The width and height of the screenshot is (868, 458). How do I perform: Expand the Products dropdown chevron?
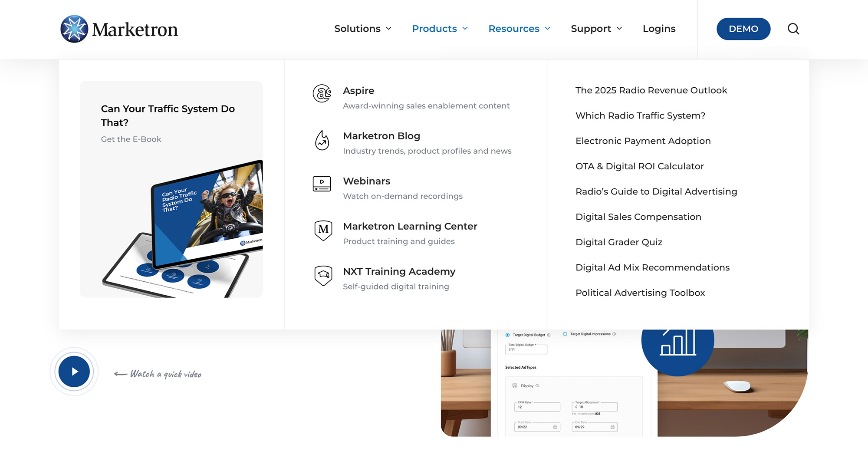tap(465, 29)
